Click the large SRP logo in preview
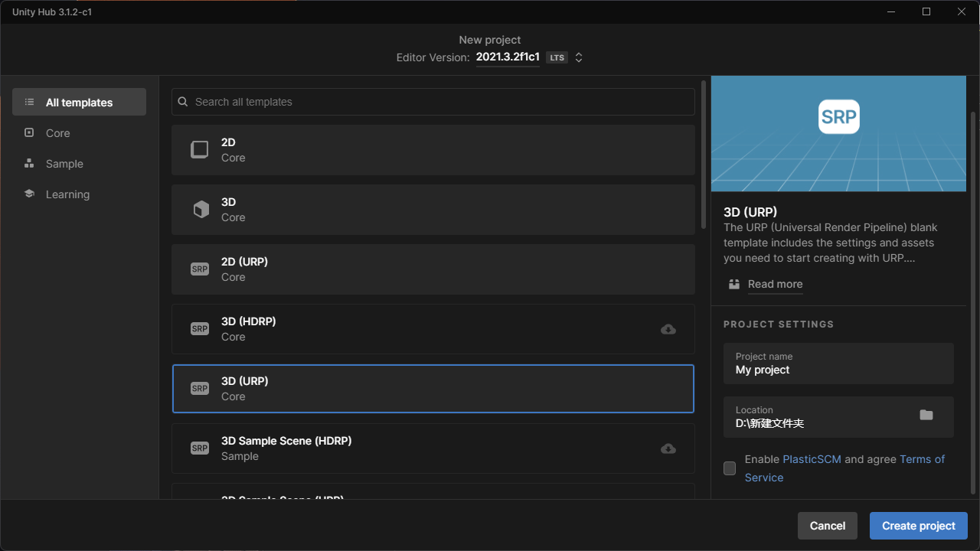980x551 pixels. tap(838, 117)
